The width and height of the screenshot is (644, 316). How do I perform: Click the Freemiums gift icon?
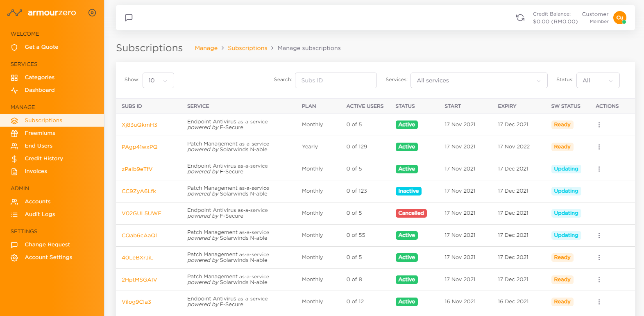point(14,133)
